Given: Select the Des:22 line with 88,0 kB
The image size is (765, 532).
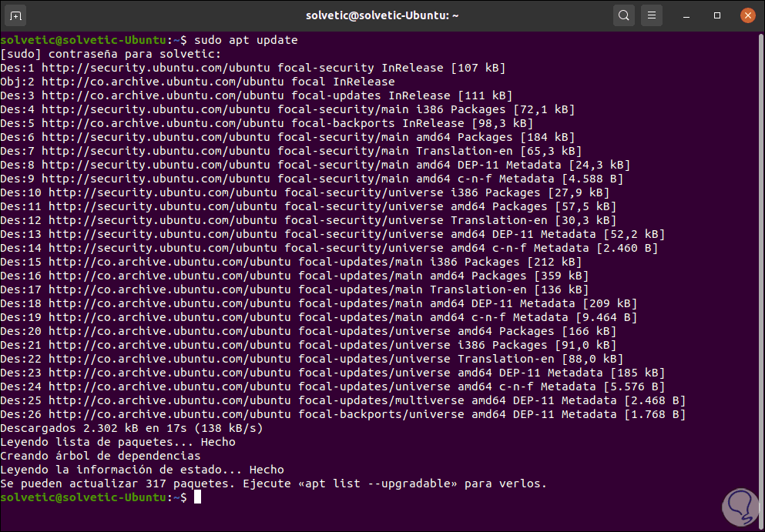Looking at the screenshot, I should tap(312, 360).
